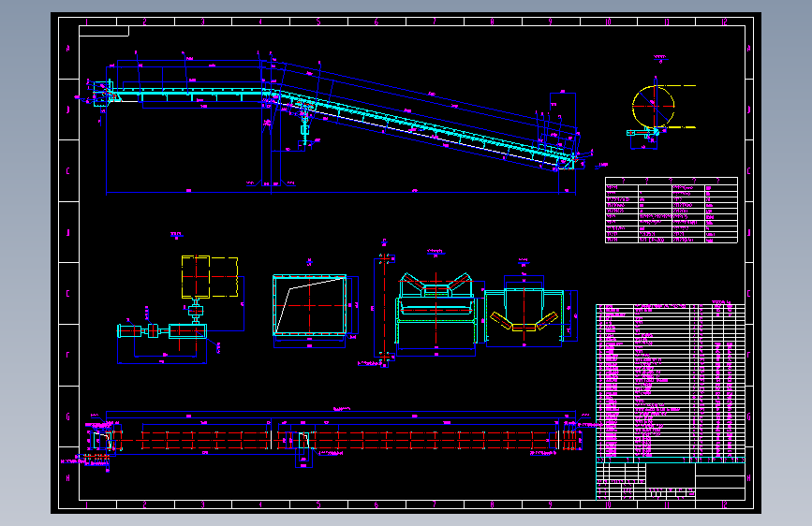The width and height of the screenshot is (812, 526).
Task: Select the yellow circle pulley detail view
Action: pos(660,114)
